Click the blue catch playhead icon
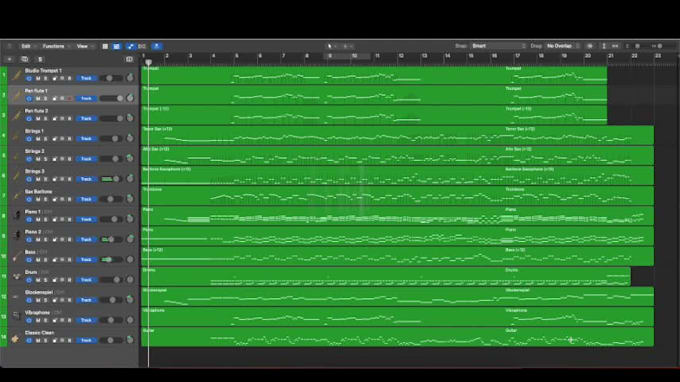The image size is (680, 382). (x=157, y=46)
